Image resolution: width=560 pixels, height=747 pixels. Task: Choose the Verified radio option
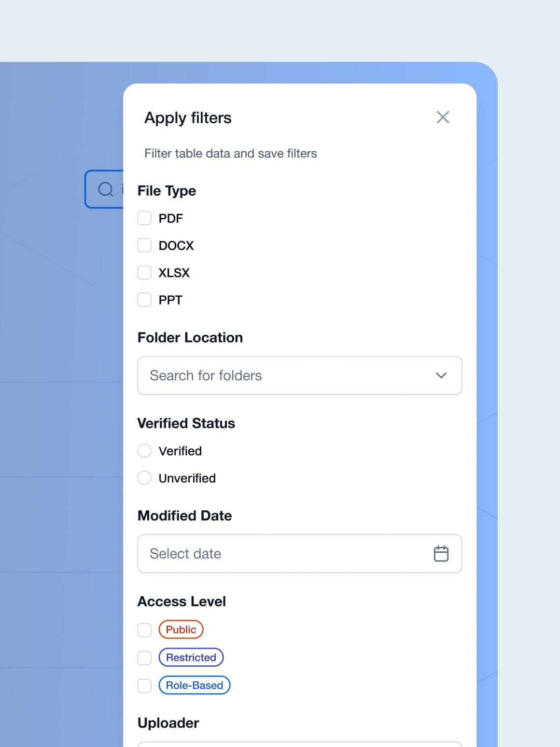click(x=144, y=451)
